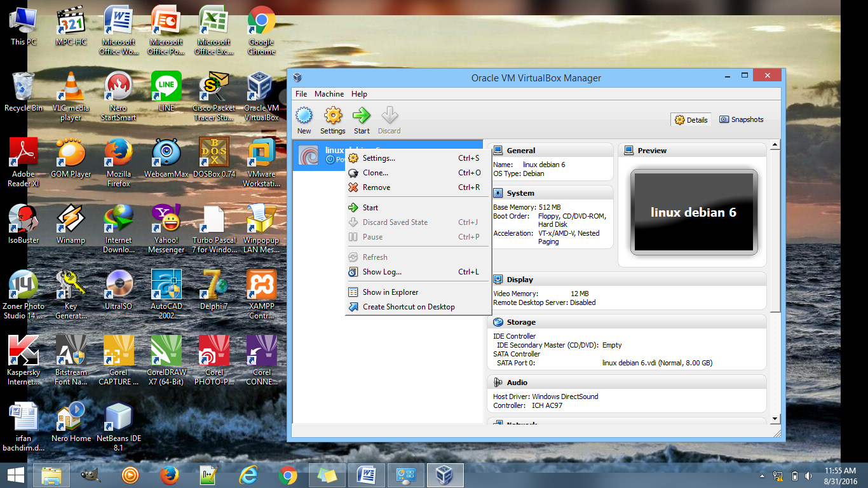Open the Windows Start button

click(x=15, y=475)
